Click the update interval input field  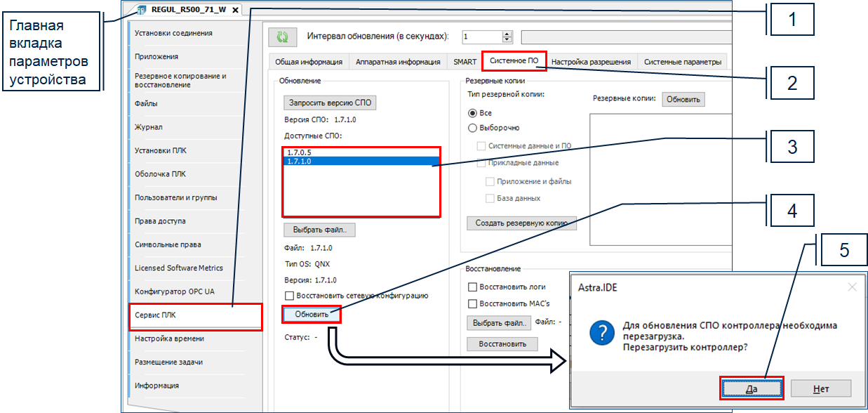click(x=481, y=37)
